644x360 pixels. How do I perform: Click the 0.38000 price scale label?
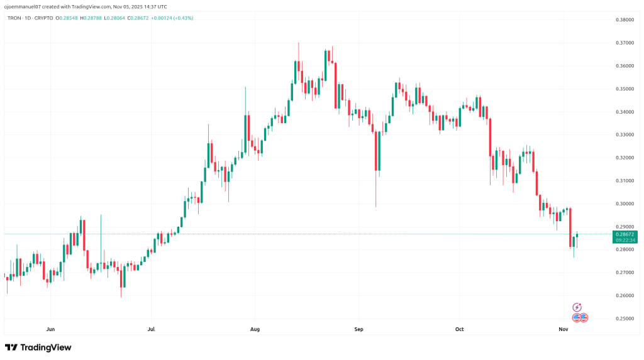[x=625, y=20]
